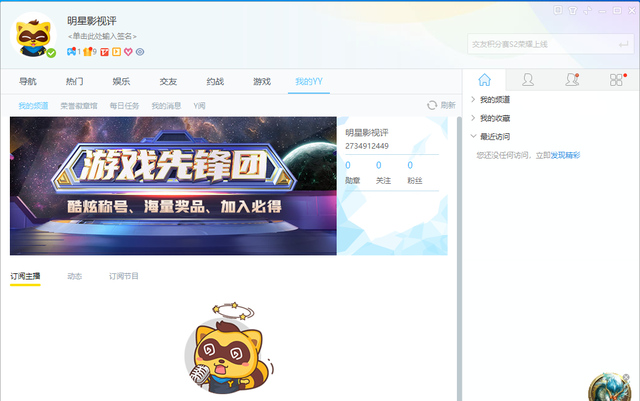The height and width of the screenshot is (401, 640).
Task: Click the pink heart icon
Action: pyautogui.click(x=128, y=52)
